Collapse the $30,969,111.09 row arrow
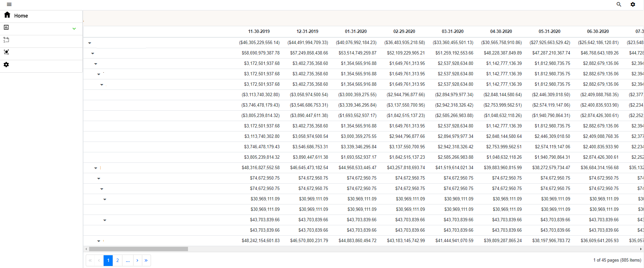Screen dimensions: 644x268 [105, 199]
